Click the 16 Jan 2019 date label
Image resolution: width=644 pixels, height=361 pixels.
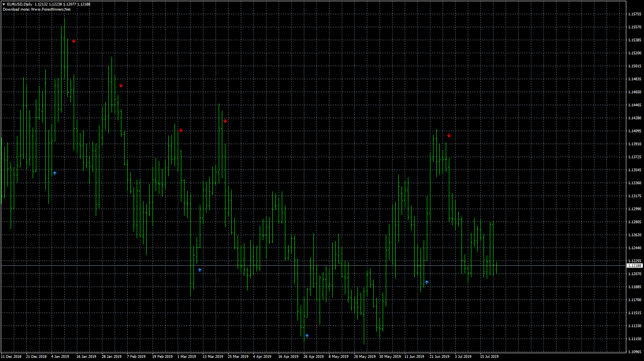coord(86,357)
